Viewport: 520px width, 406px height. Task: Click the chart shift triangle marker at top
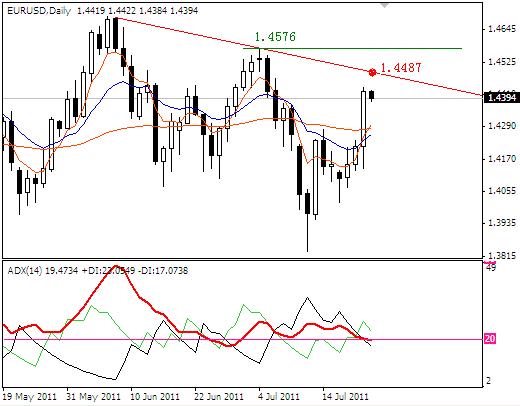point(385,5)
